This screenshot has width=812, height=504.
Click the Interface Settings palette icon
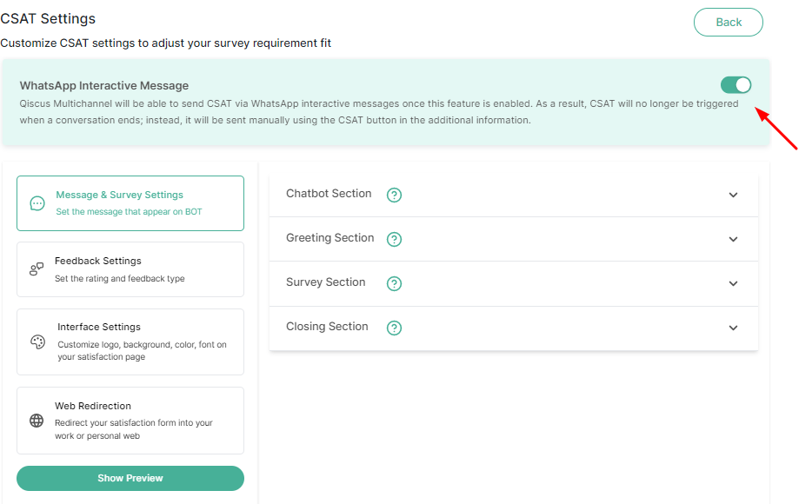37,342
